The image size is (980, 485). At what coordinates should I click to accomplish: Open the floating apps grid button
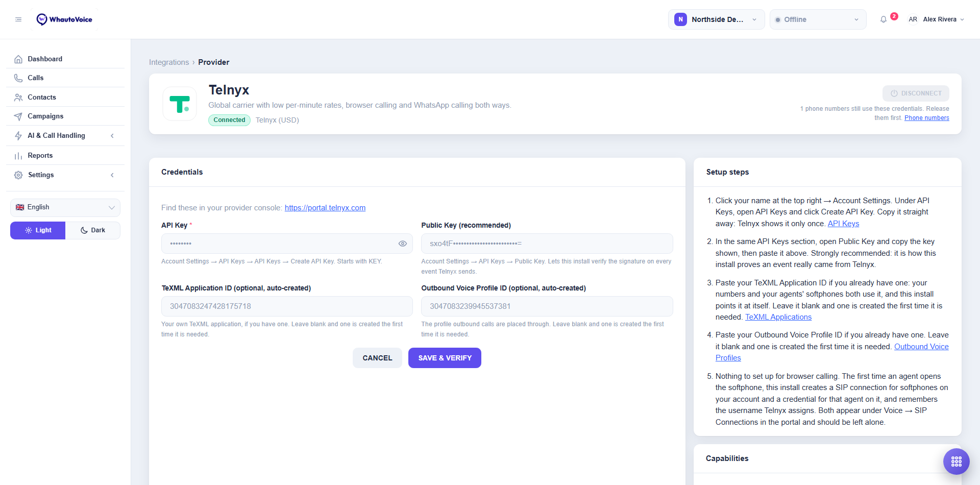point(957,462)
